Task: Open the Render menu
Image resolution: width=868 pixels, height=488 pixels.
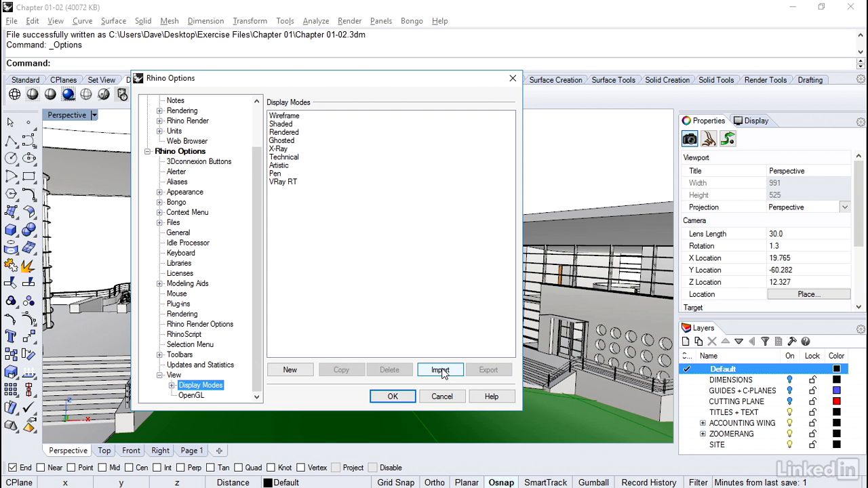Action: pyautogui.click(x=349, y=21)
